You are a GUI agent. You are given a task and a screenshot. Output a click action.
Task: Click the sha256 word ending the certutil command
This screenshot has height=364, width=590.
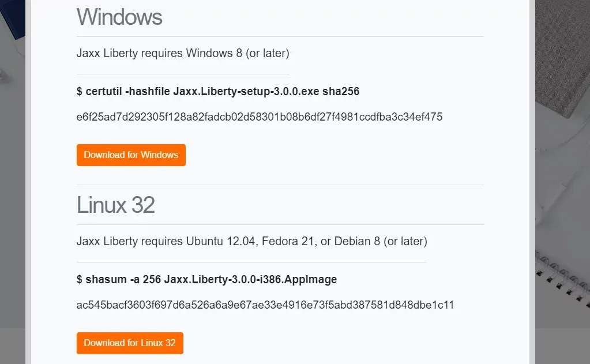pyautogui.click(x=341, y=92)
